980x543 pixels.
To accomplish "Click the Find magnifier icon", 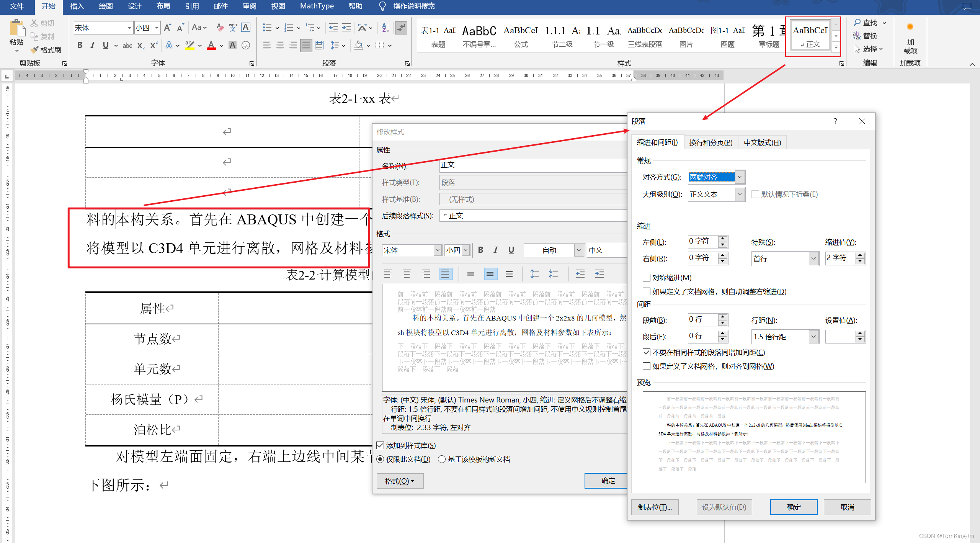I will point(857,23).
